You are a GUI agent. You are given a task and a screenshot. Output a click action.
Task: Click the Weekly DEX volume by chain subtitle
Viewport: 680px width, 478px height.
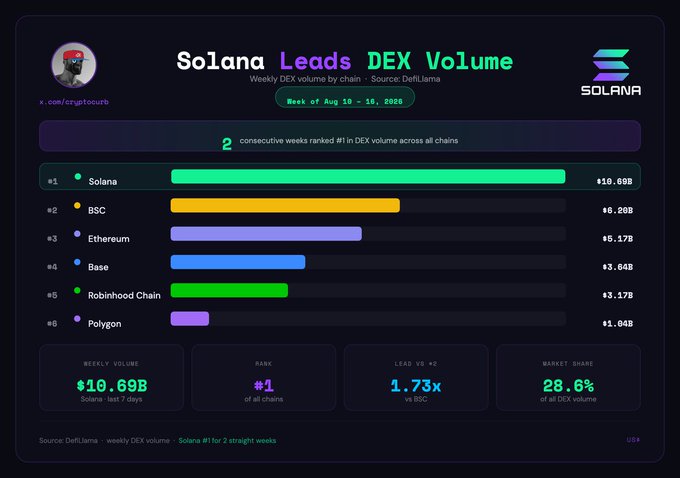[305, 79]
